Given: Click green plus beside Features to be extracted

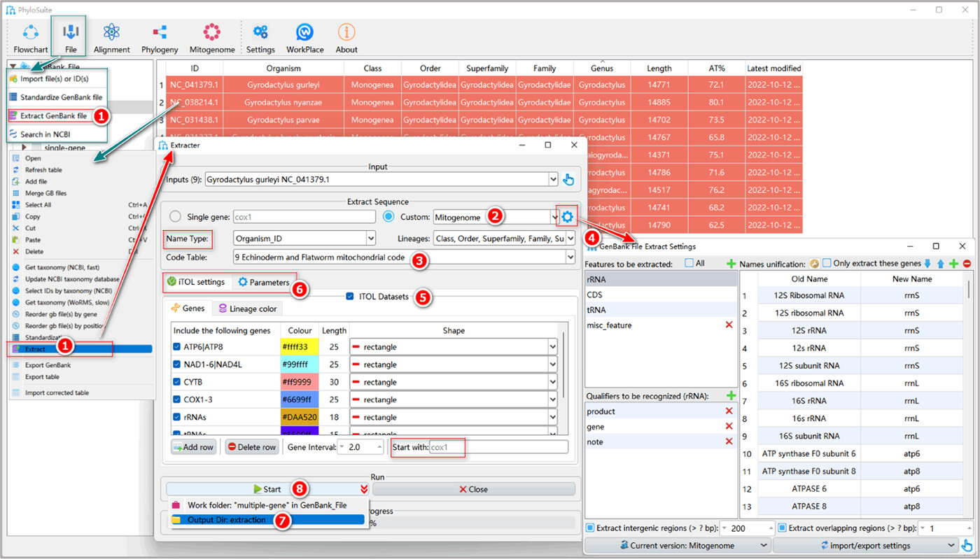Looking at the screenshot, I should (731, 264).
